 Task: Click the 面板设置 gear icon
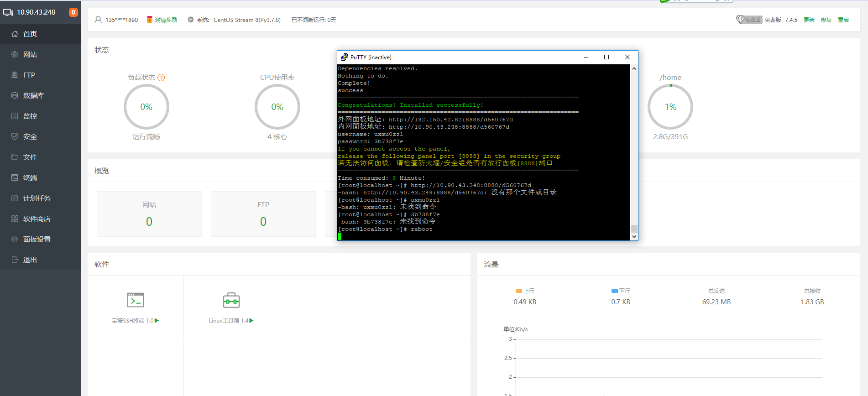coord(15,239)
